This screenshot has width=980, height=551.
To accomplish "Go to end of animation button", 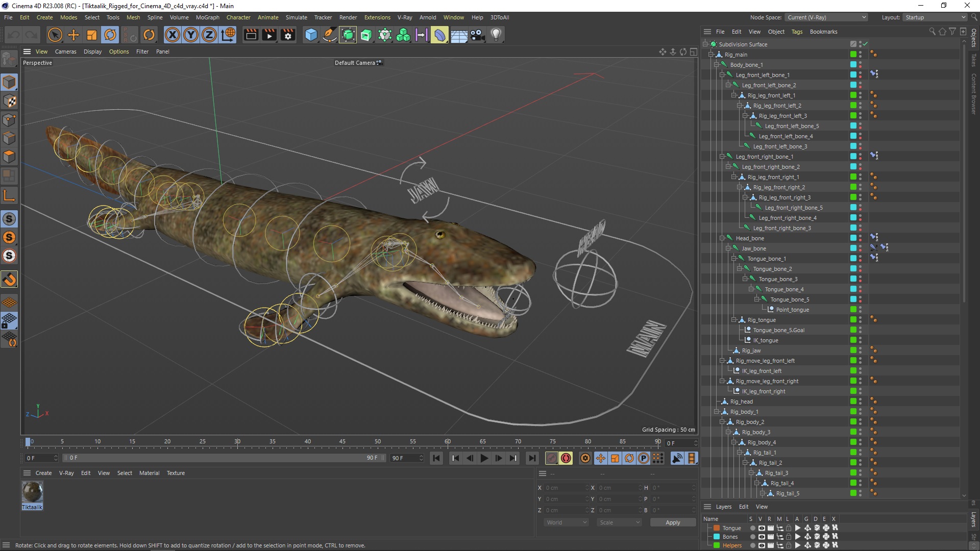I will point(532,458).
